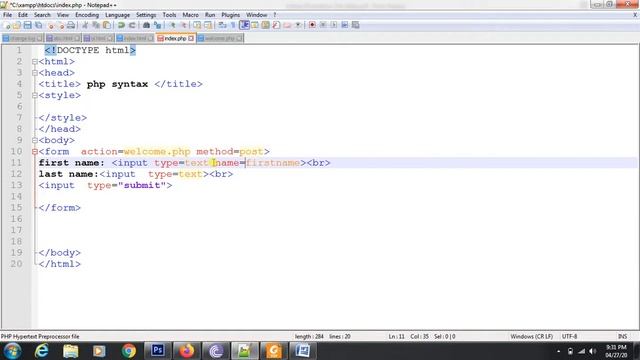The height and width of the screenshot is (360, 640).
Task: Open Google Chrome from the taskbar
Action: (x=129, y=351)
